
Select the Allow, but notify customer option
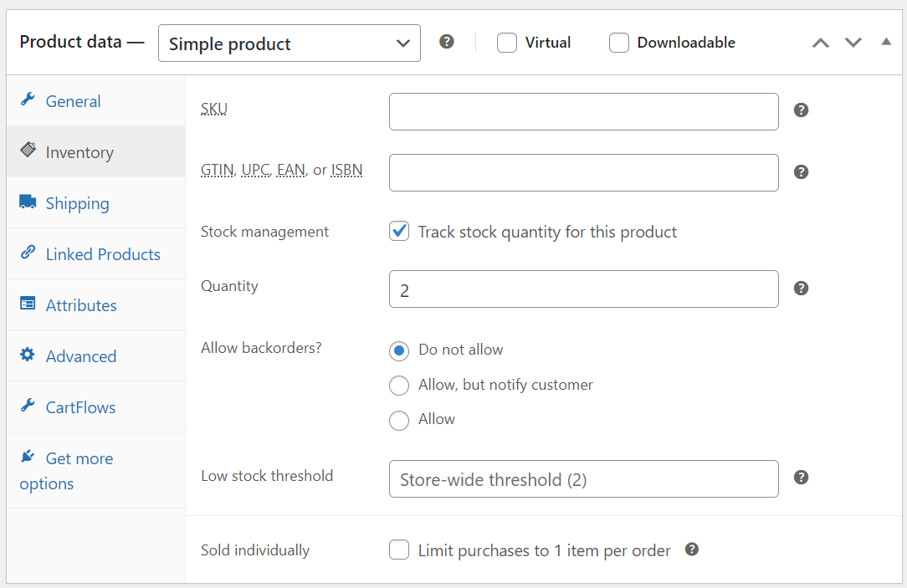[x=399, y=386]
